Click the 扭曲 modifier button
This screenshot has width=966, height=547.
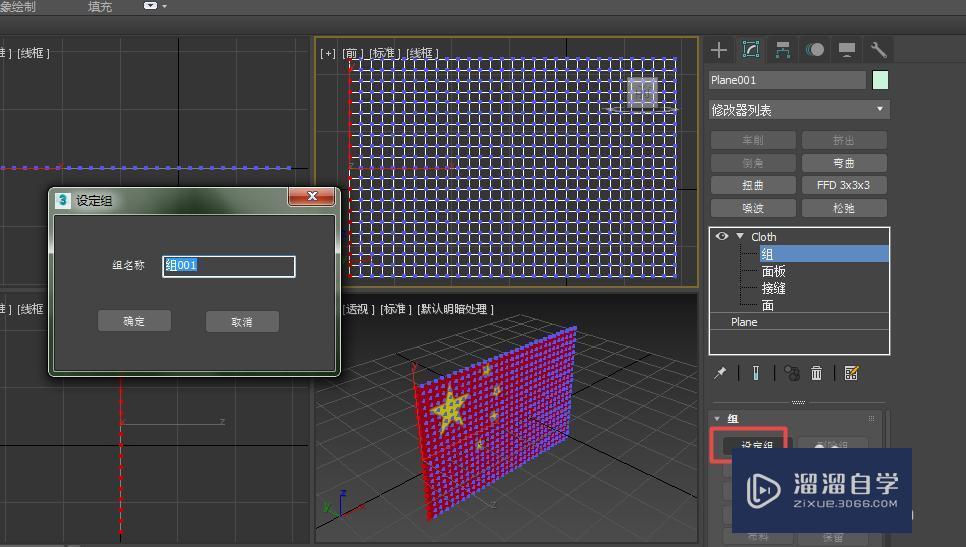pos(753,185)
